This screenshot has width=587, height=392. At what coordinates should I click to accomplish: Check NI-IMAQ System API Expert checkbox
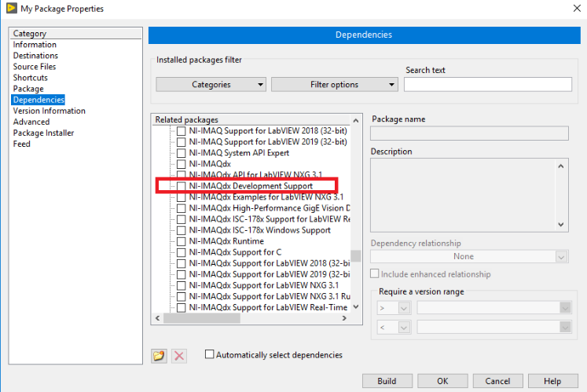pyautogui.click(x=182, y=153)
